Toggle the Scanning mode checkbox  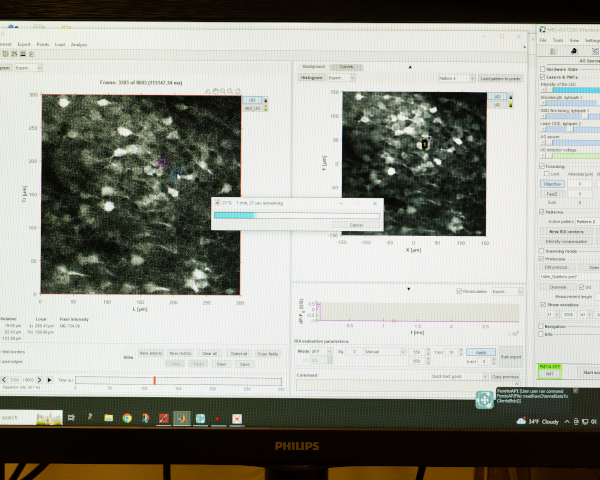coord(541,251)
